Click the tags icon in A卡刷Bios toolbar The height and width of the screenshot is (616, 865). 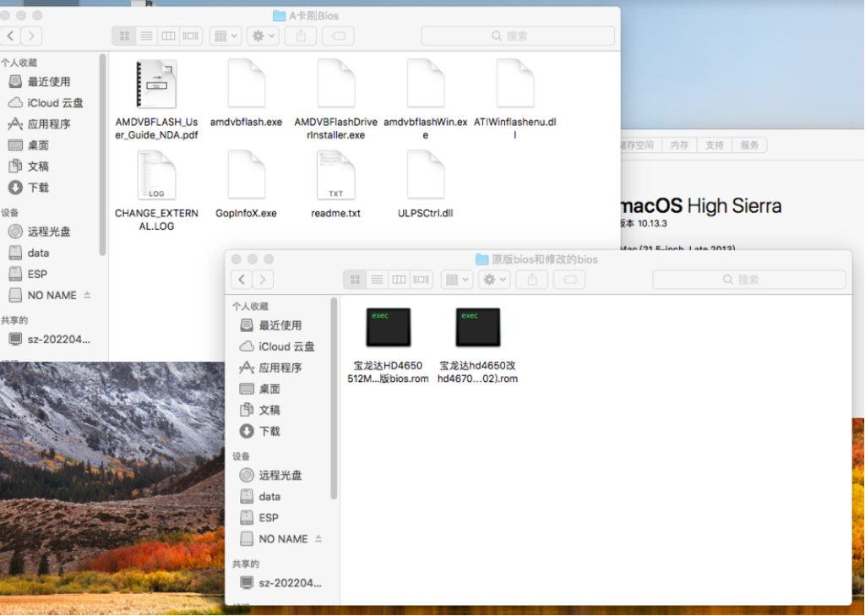tap(337, 36)
